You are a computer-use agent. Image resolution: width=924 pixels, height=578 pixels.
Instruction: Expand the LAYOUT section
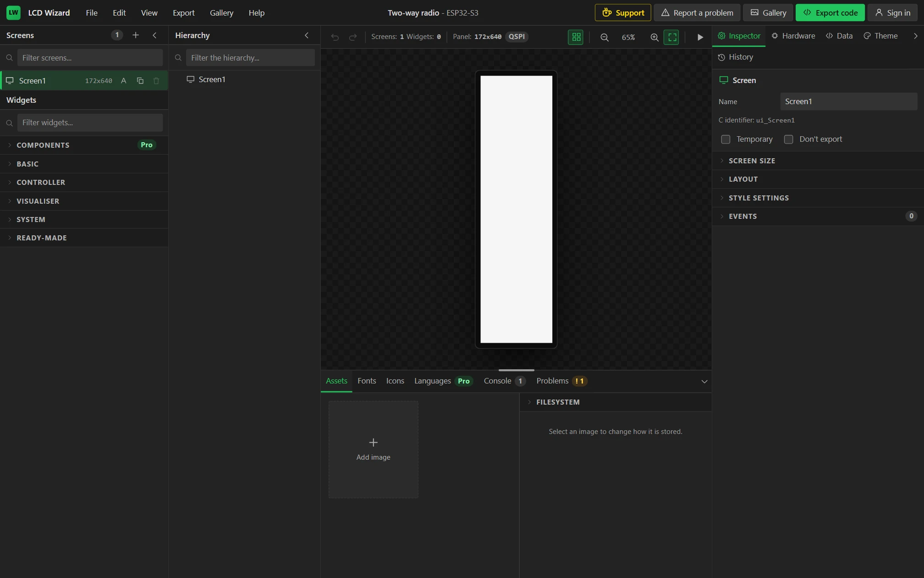coord(818,179)
